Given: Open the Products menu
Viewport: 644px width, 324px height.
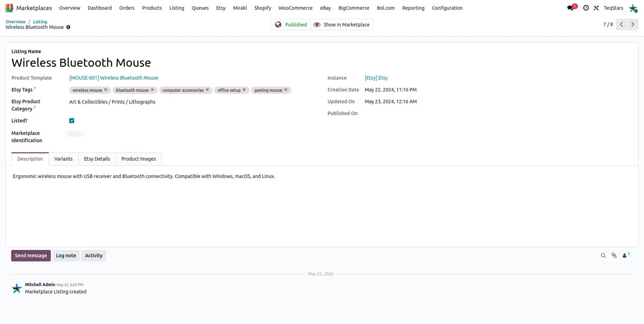Looking at the screenshot, I should point(152,8).
